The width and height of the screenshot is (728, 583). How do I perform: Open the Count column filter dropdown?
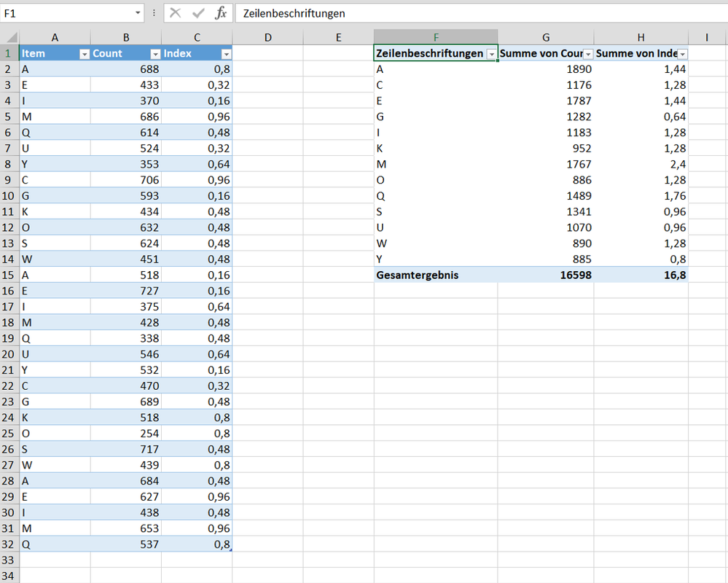tap(155, 55)
